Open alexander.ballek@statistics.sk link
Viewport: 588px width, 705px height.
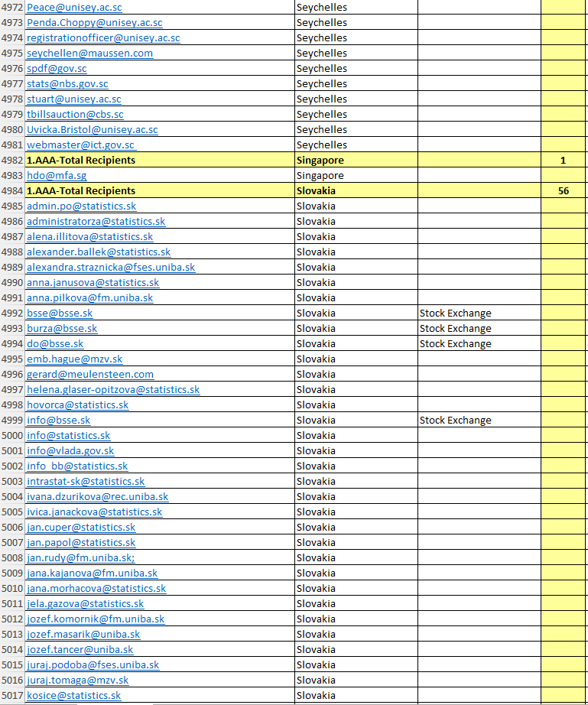99,252
